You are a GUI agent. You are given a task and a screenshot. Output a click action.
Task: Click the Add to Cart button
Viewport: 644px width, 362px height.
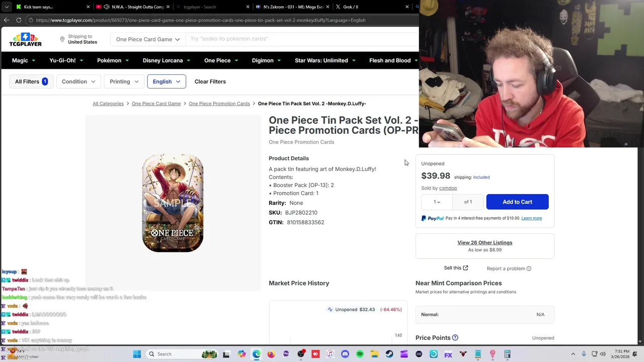[517, 202]
